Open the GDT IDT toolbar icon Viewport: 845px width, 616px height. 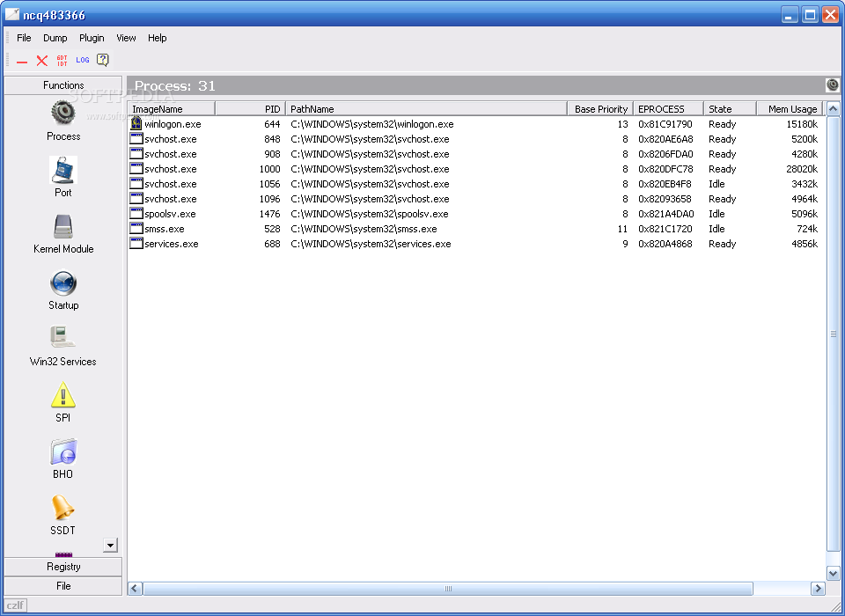tap(62, 61)
